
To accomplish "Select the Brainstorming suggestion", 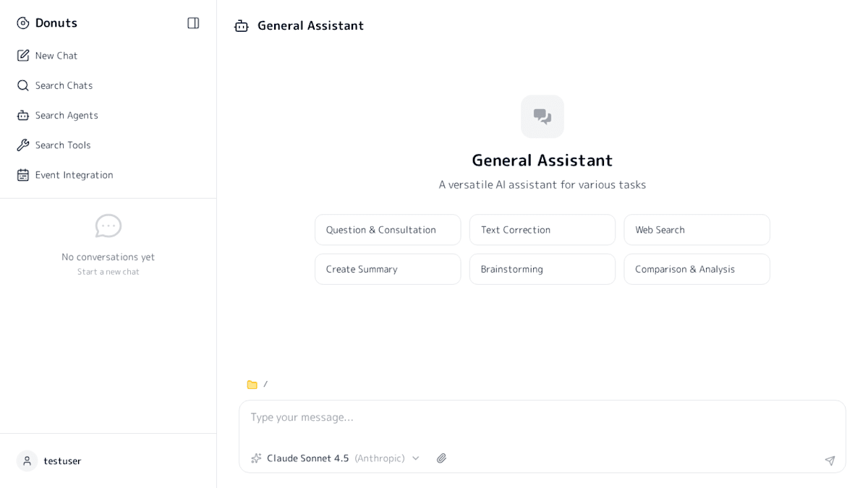I will pos(542,269).
